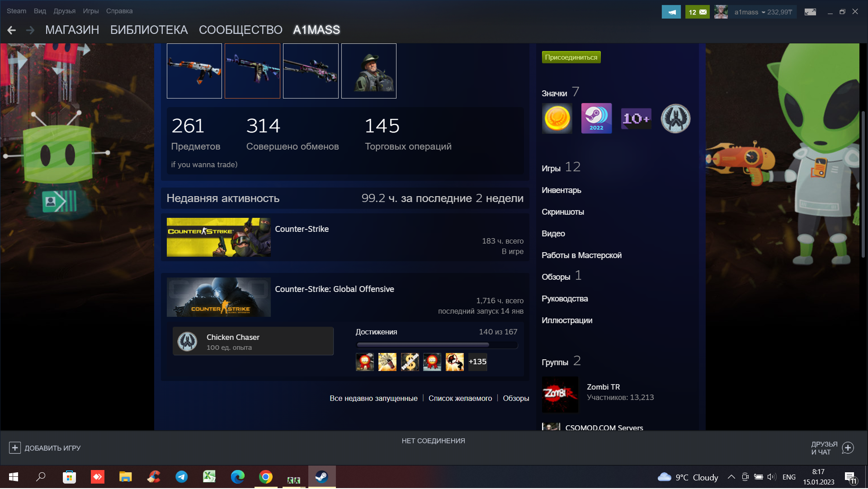The height and width of the screenshot is (489, 868).
Task: Open the 10+ games badge
Action: coord(636,118)
